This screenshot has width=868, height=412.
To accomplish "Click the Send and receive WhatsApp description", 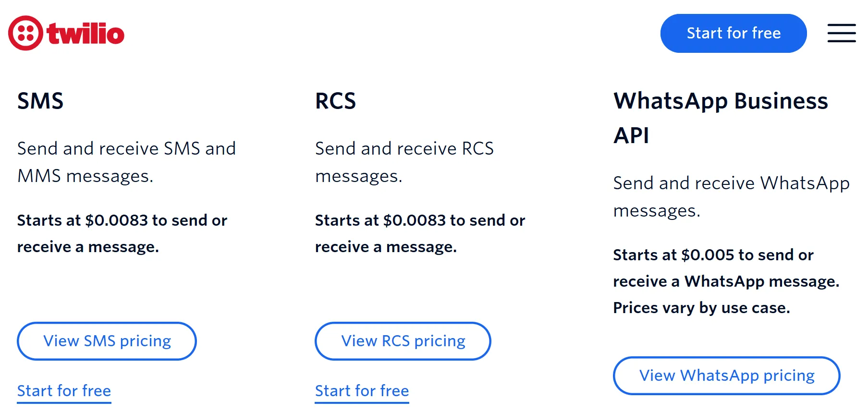I will tap(731, 197).
